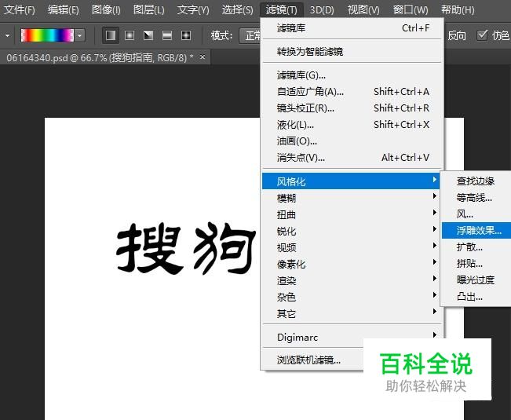Screen dimensions: 511x420
Task: Click the rainbow gradient preview swatch
Action: click(x=47, y=35)
